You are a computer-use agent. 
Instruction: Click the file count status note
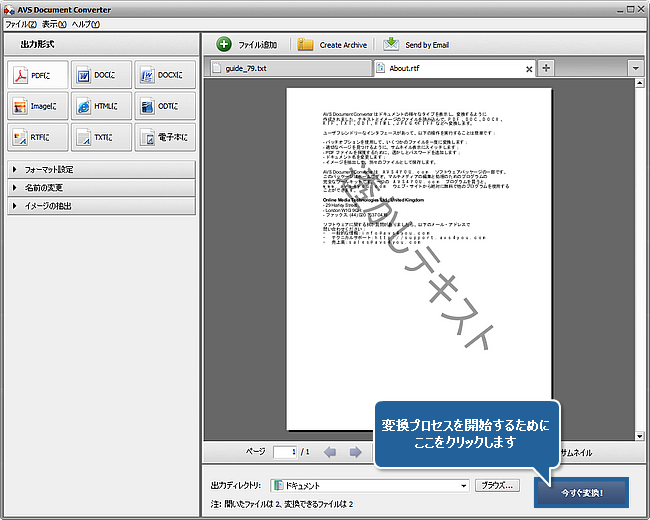click(281, 504)
